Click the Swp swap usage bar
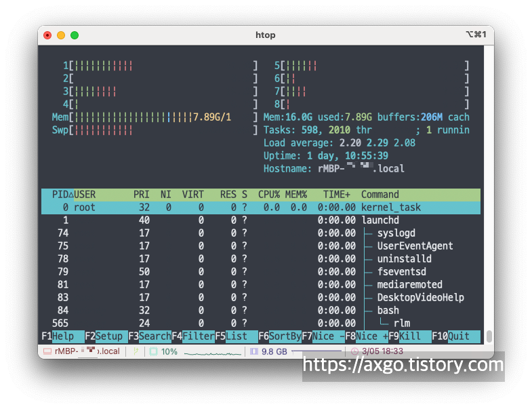The width and height of the screenshot is (532, 409). click(x=155, y=130)
